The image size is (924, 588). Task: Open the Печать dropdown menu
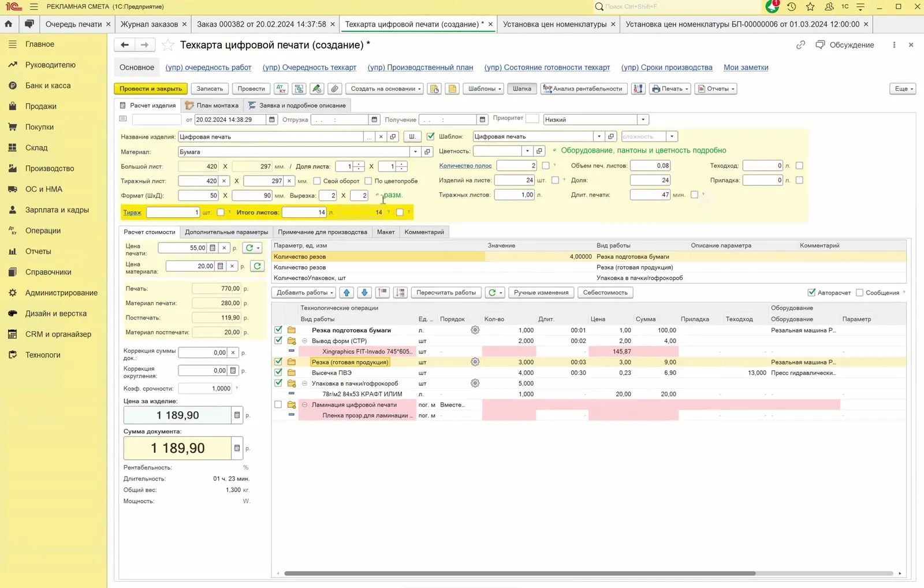pos(670,89)
